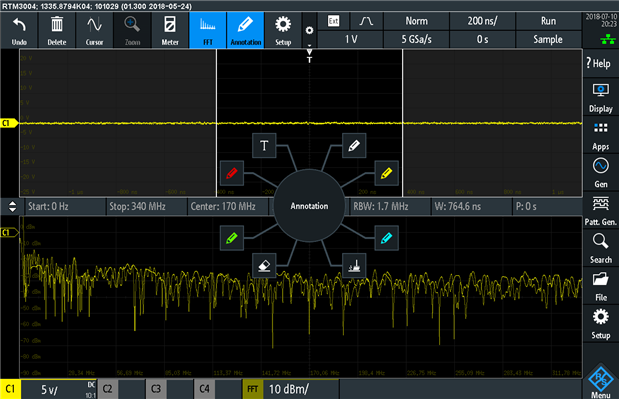The width and height of the screenshot is (619, 399).
Task: Select the C1 marker on FFT spectrum
Action: click(9, 232)
